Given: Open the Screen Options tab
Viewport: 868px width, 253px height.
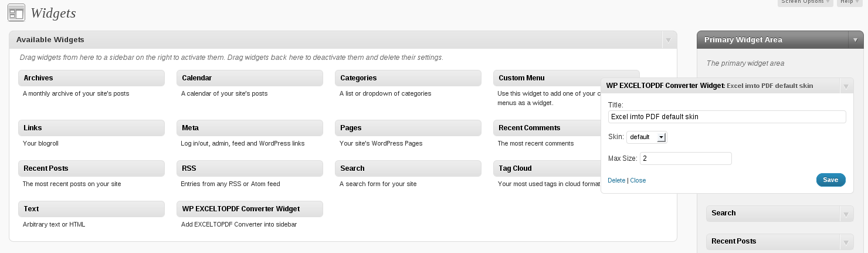Looking at the screenshot, I should pos(805,2).
